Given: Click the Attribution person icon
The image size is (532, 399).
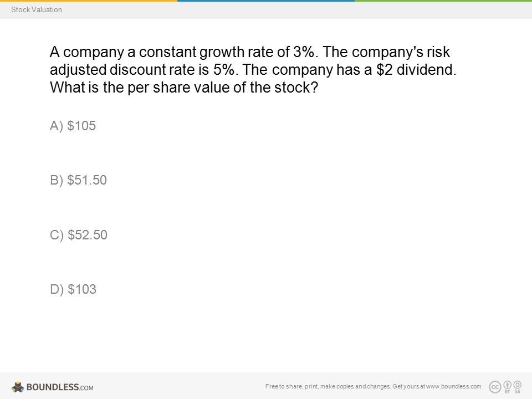Looking at the screenshot, I should point(507,385).
